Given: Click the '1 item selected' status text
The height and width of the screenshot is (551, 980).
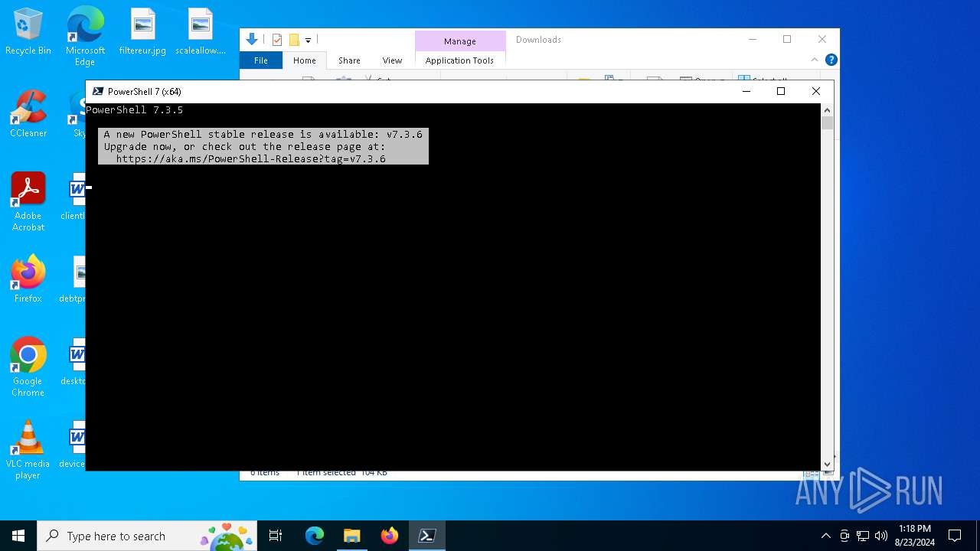Looking at the screenshot, I should [327, 473].
